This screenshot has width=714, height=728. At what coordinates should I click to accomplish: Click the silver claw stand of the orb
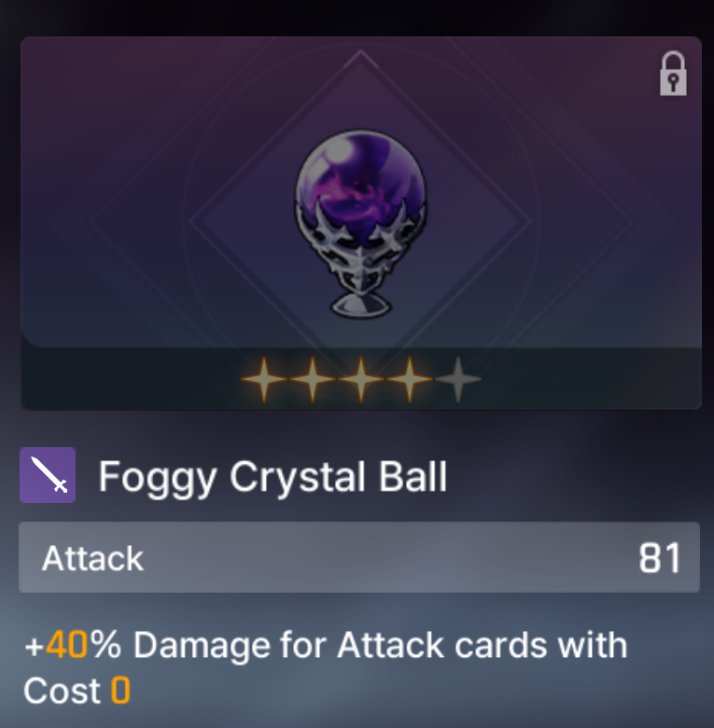(360, 260)
